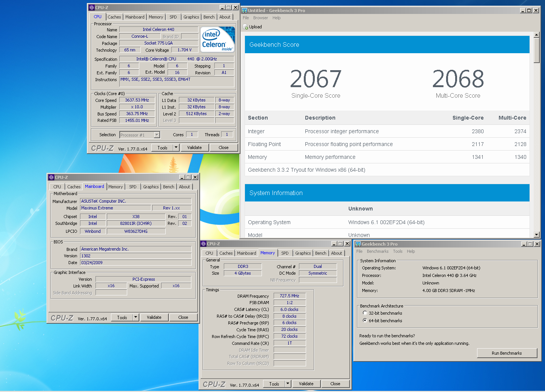Click Command Rate value 1T
The image size is (545, 392).
(x=289, y=343)
